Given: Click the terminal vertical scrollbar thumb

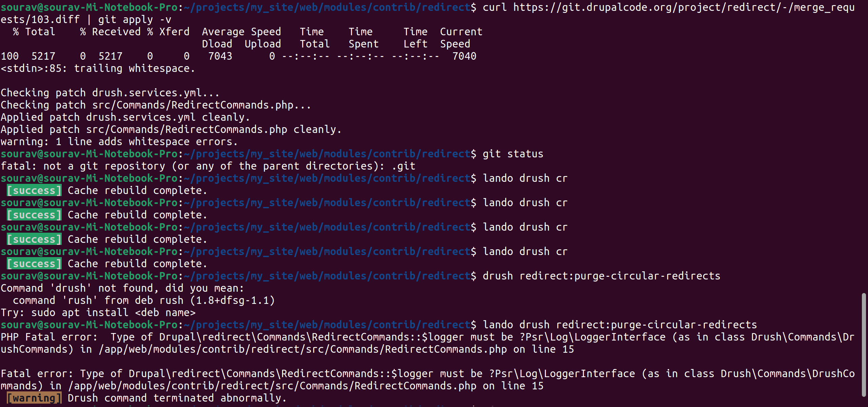Looking at the screenshot, I should click(x=864, y=345).
